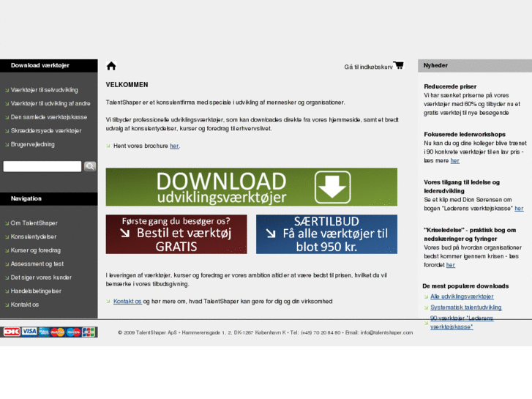Open Alle udviklingsværktøjer link
532x399 pixels.
pyautogui.click(x=462, y=297)
